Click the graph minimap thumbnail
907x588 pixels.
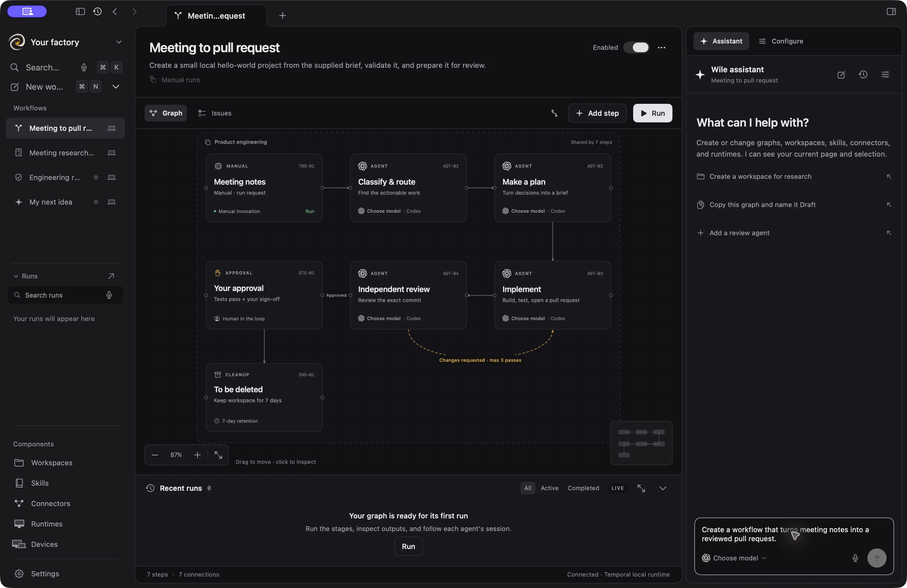click(x=641, y=443)
